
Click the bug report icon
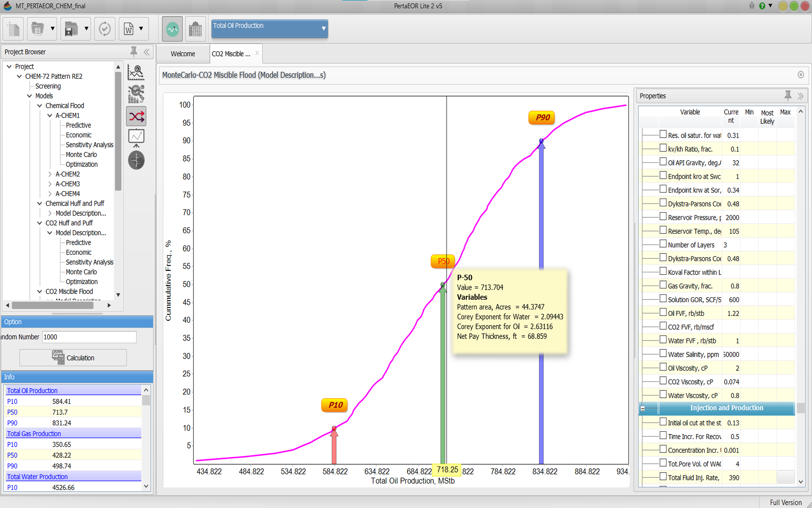752,6
